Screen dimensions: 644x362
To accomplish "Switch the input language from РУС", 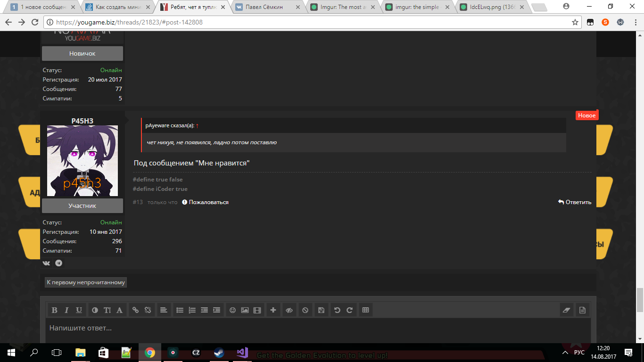I will click(580, 352).
